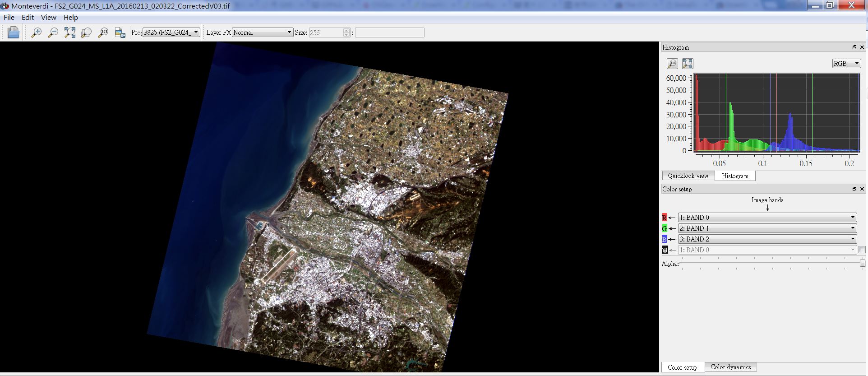Zoom to layer extent in toolbar
The width and height of the screenshot is (868, 376).
(x=86, y=32)
